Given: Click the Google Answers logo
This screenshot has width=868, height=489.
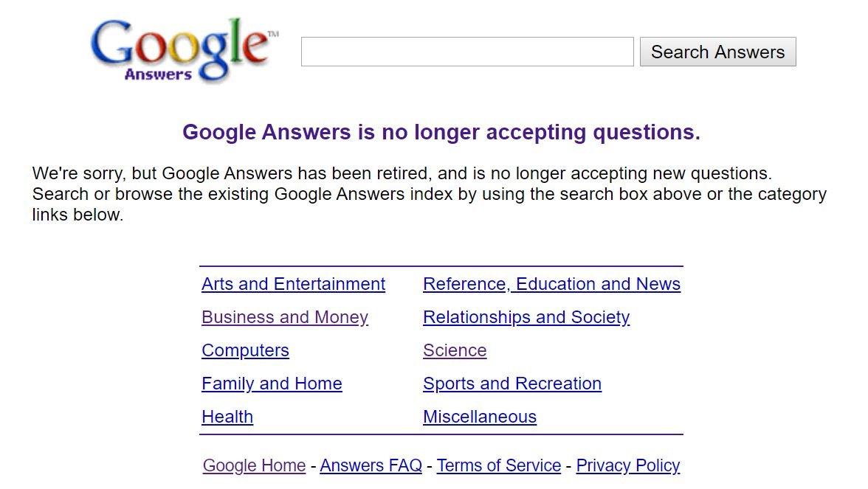Looking at the screenshot, I should pos(183,51).
